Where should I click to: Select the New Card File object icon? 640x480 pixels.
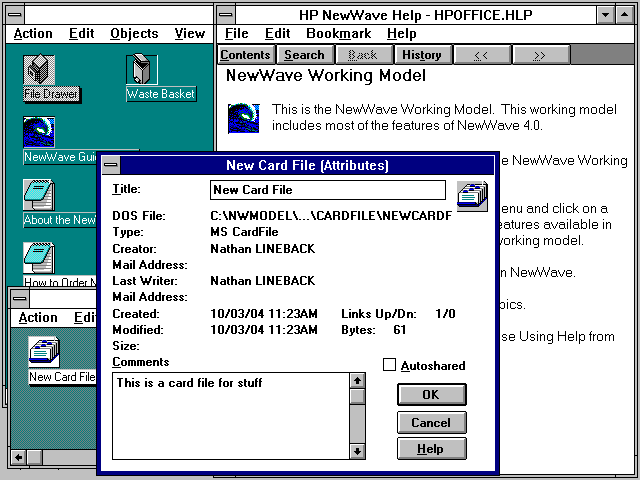coord(43,352)
